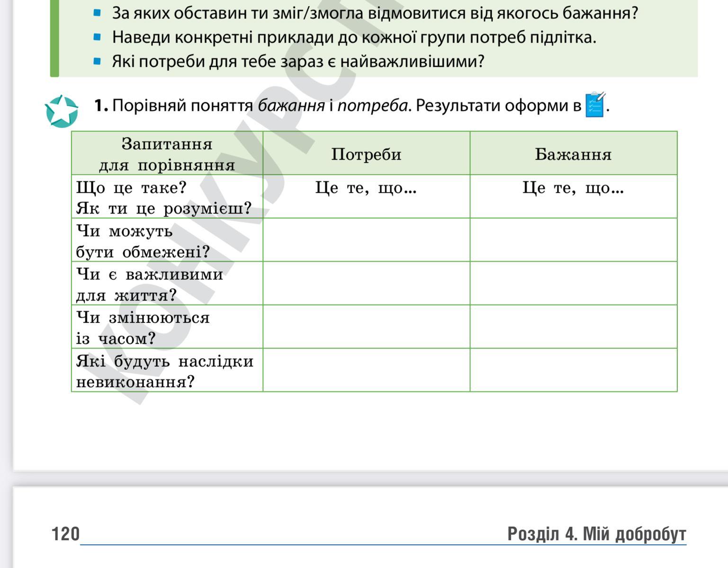Click the empty Бажання cell for 'Чи змінюються із часом?'
The width and height of the screenshot is (728, 568).
pos(574,327)
